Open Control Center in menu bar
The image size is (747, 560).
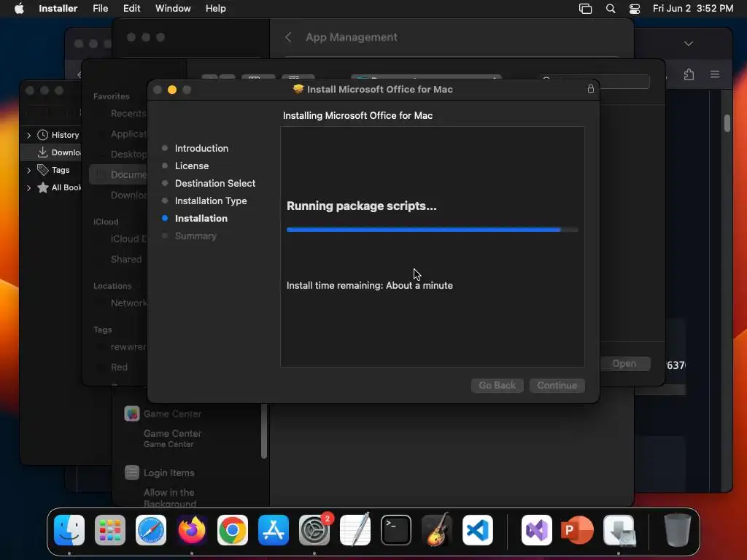point(635,9)
